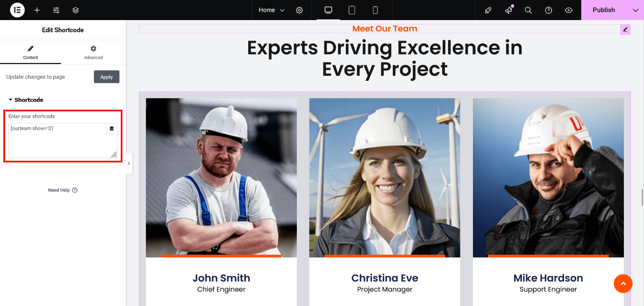Switch to desktop view mode
This screenshot has width=644, height=306.
328,10
